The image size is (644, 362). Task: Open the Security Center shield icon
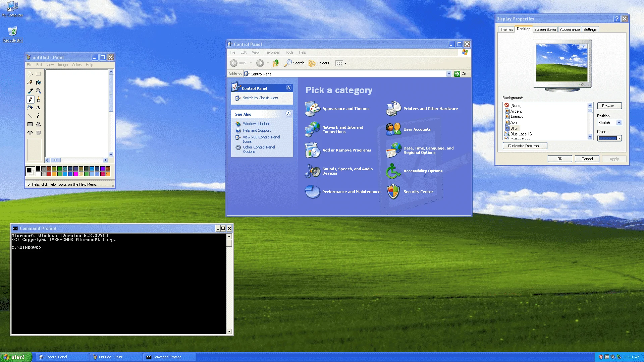point(393,192)
